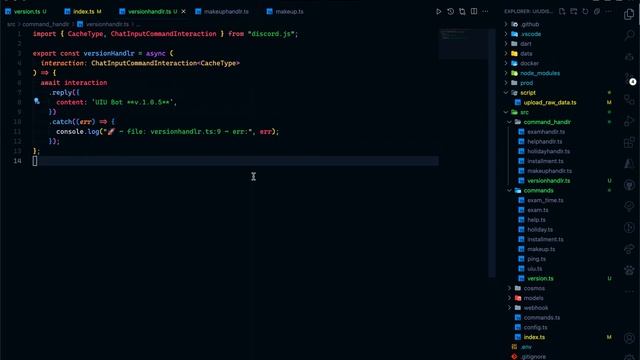Click the fourth Explorer header action icon
The height and width of the screenshot is (360, 640).
597,11
